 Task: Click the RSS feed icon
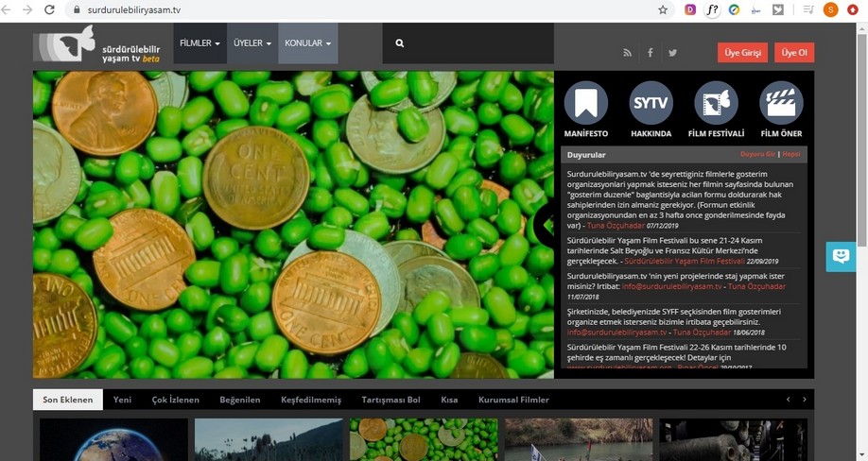point(627,53)
